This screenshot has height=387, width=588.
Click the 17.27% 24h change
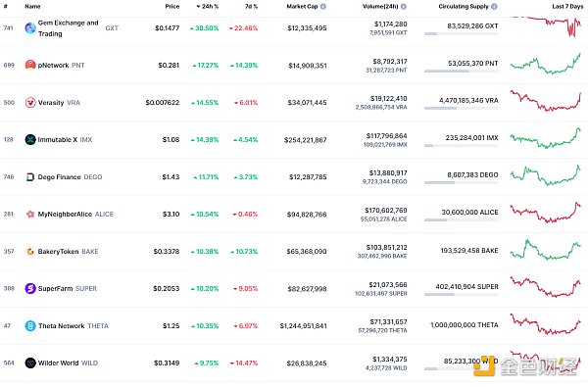click(206, 66)
